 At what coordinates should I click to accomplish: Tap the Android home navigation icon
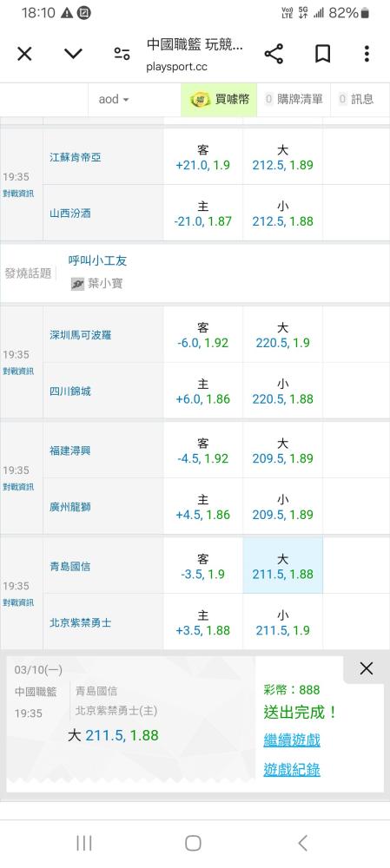[193, 843]
